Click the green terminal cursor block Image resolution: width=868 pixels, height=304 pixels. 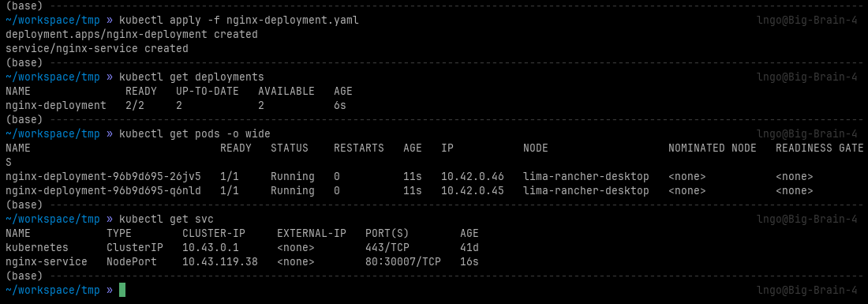(x=122, y=290)
